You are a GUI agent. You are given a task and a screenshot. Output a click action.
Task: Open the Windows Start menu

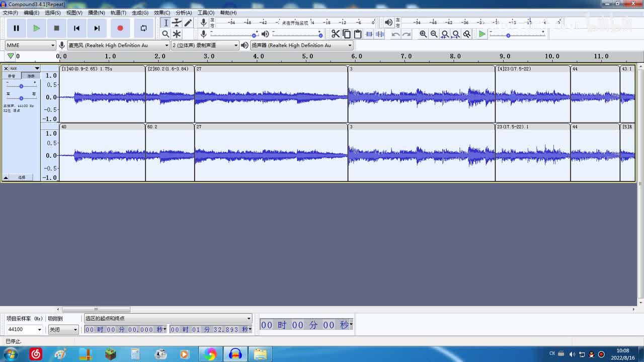[10, 354]
